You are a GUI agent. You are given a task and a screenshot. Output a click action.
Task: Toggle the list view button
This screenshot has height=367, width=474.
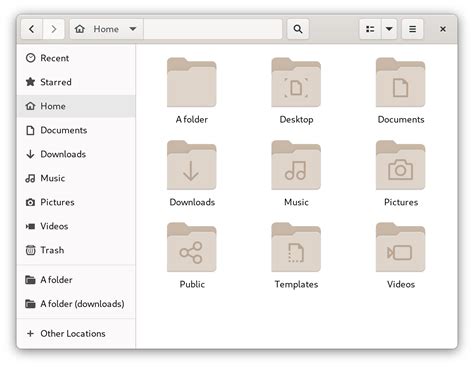click(370, 29)
